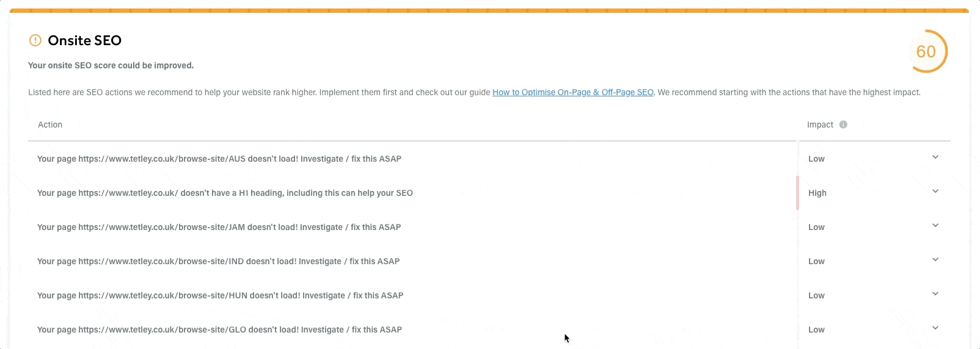Click the Action column header
This screenshot has width=980, height=349.
(50, 124)
